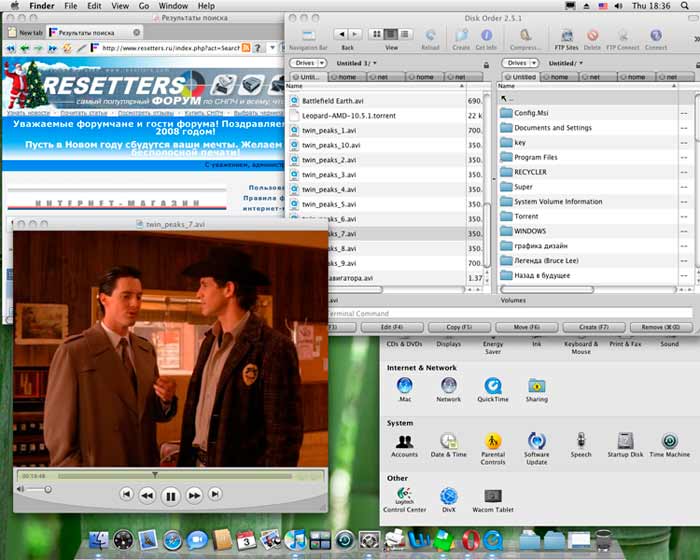Click the Edit (F4) button
The width and height of the screenshot is (700, 560).
392,327
